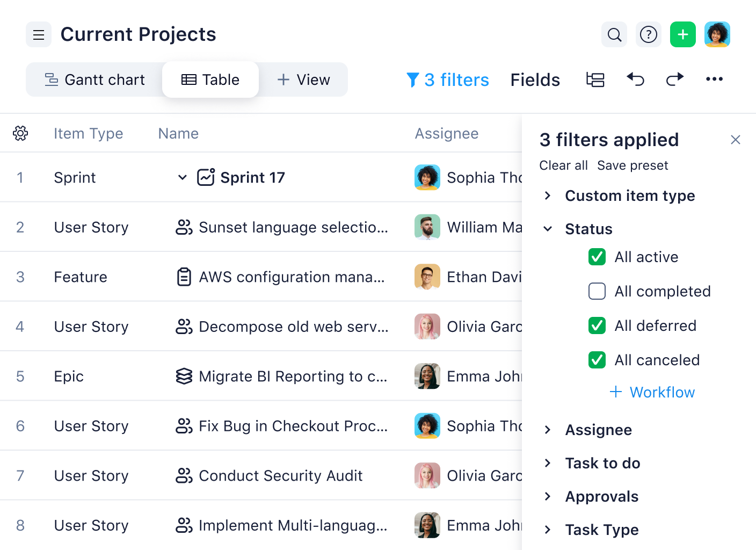Select the Table view tab
Screen dimensions: 756x550
[x=210, y=79]
